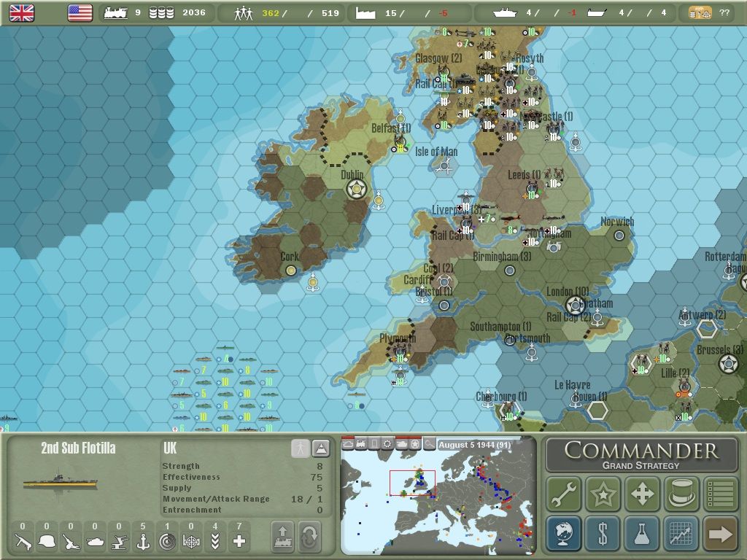Select the Dublin capital city marker
This screenshot has height=560, width=747.
[x=357, y=189]
